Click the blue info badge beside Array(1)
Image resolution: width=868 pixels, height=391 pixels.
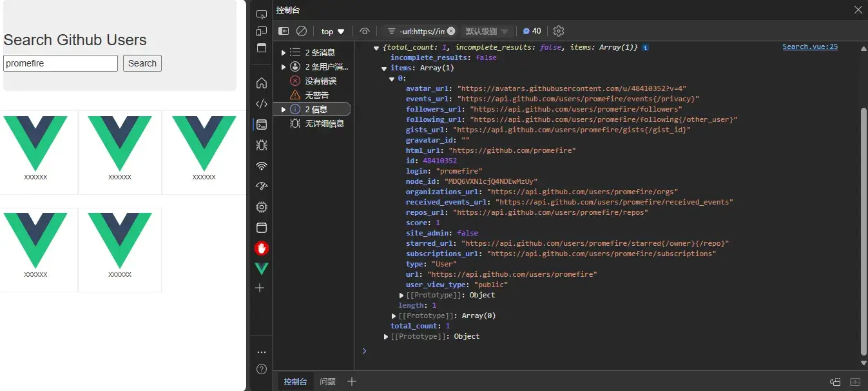click(x=645, y=48)
